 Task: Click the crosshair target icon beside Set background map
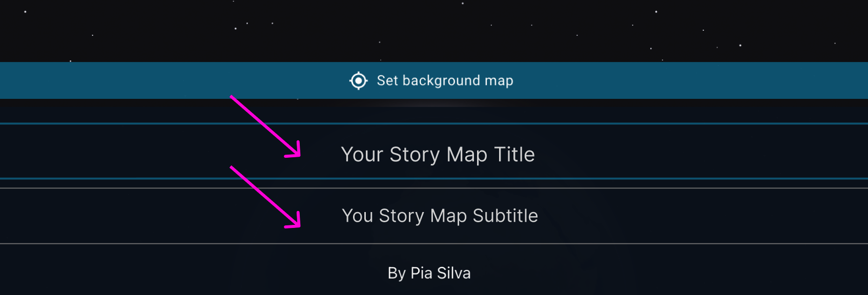pyautogui.click(x=359, y=81)
